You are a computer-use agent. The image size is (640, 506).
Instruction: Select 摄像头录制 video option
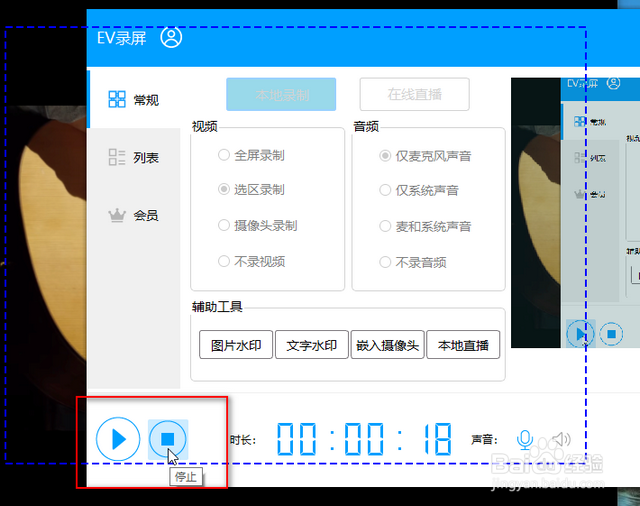[258, 225]
